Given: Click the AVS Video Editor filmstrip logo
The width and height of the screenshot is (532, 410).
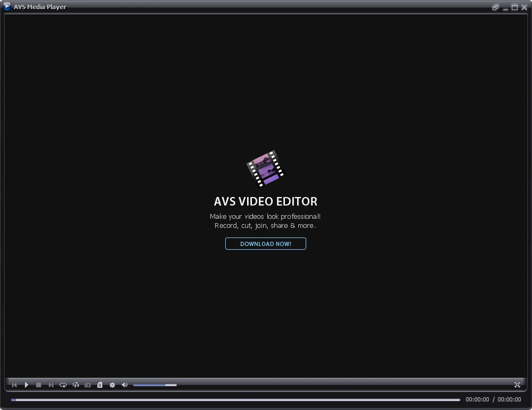Looking at the screenshot, I should [x=265, y=169].
